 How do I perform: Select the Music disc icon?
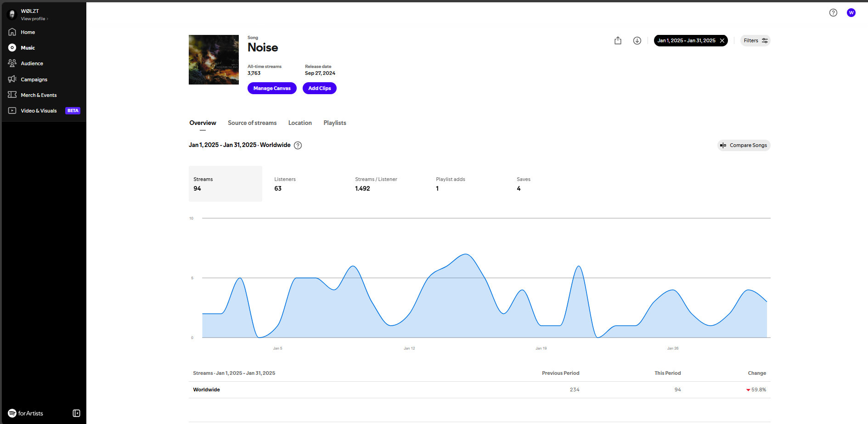(x=12, y=48)
